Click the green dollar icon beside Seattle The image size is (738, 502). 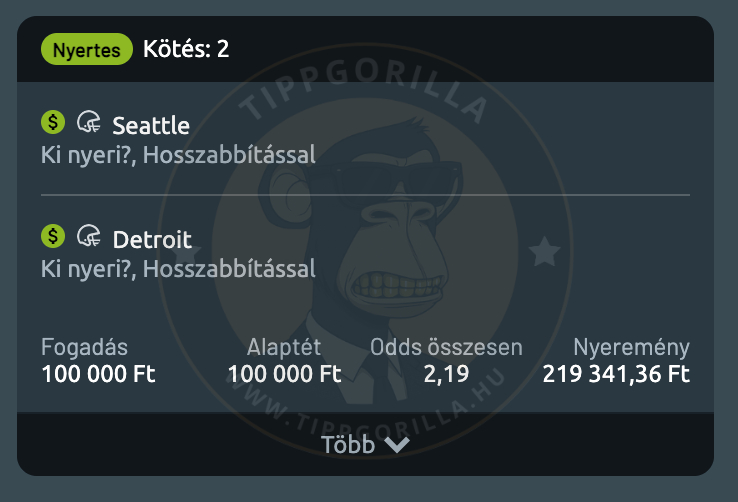coord(53,123)
